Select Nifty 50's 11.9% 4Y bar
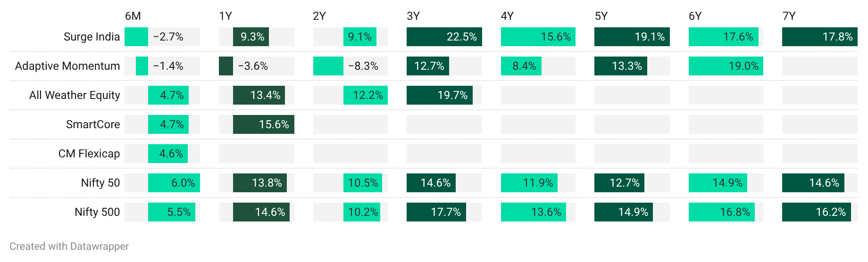 point(529,183)
